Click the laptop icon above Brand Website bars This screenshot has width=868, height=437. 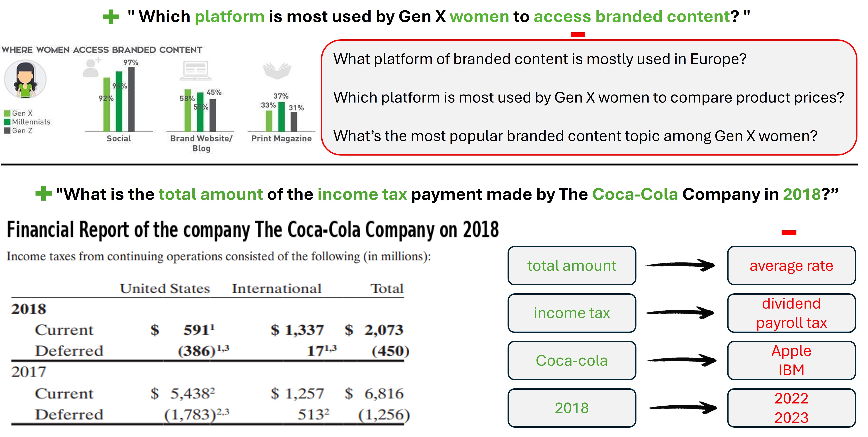(195, 70)
